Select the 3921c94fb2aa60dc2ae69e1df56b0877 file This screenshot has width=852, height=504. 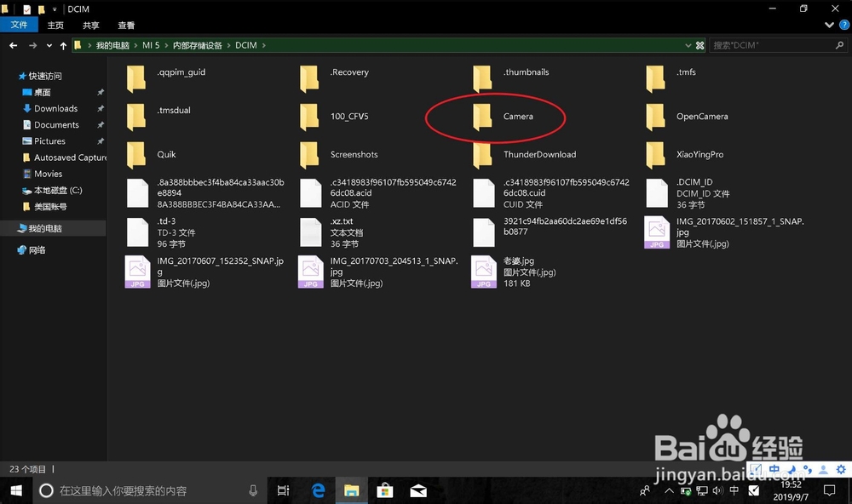tap(550, 231)
